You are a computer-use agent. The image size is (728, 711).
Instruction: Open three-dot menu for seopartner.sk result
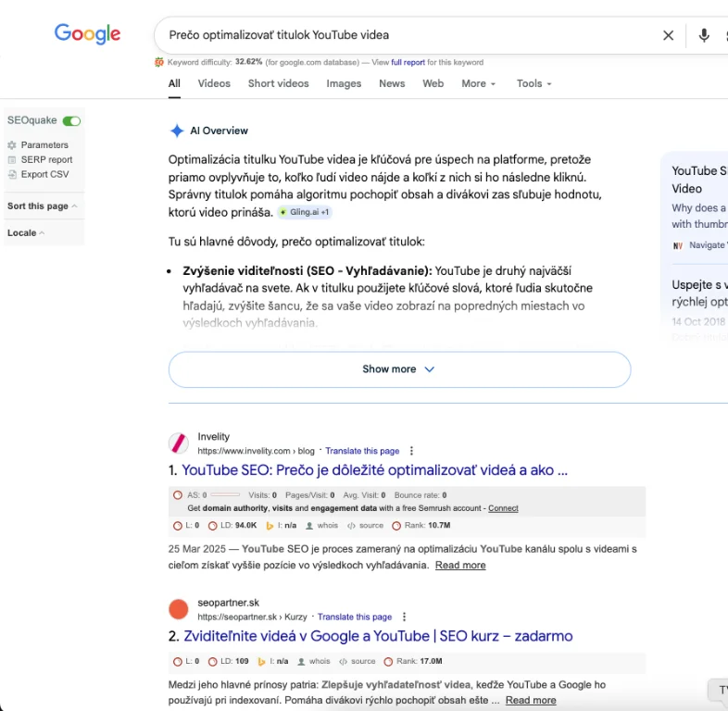click(404, 617)
